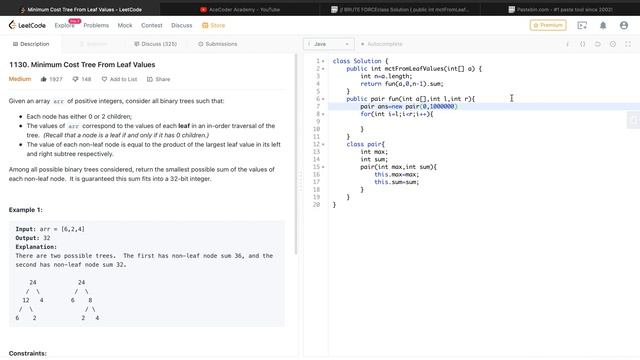Toggle the Autocomplete option

(x=382, y=44)
